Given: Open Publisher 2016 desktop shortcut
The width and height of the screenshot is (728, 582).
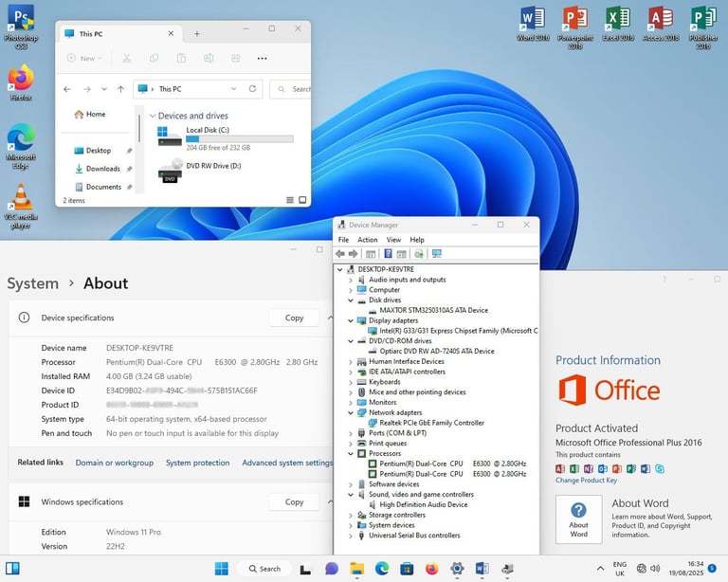Looking at the screenshot, I should (703, 27).
